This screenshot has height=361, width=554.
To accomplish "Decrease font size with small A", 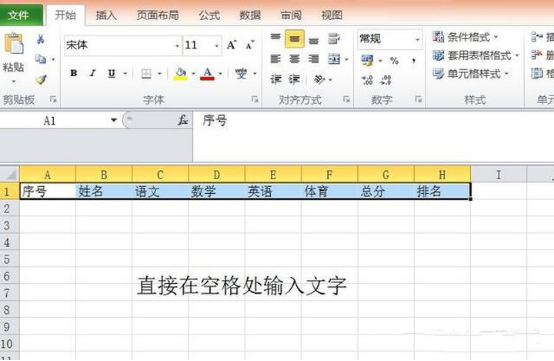I will coord(250,45).
